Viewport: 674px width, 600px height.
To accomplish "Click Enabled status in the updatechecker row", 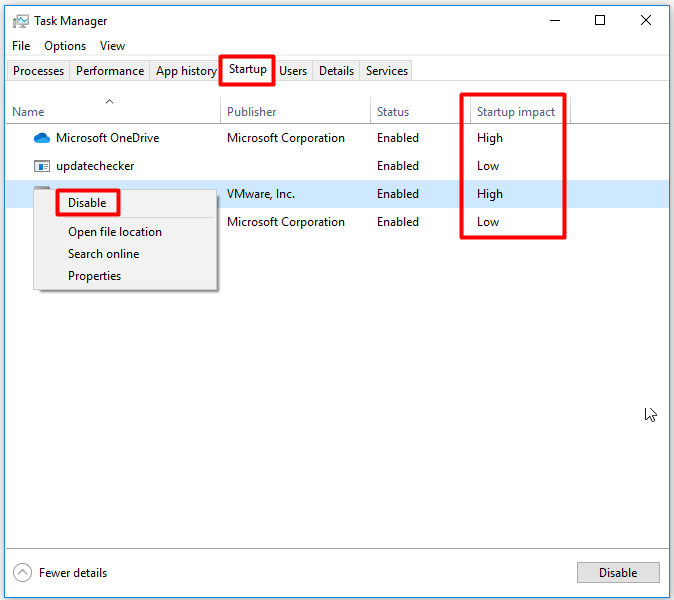I will (398, 166).
